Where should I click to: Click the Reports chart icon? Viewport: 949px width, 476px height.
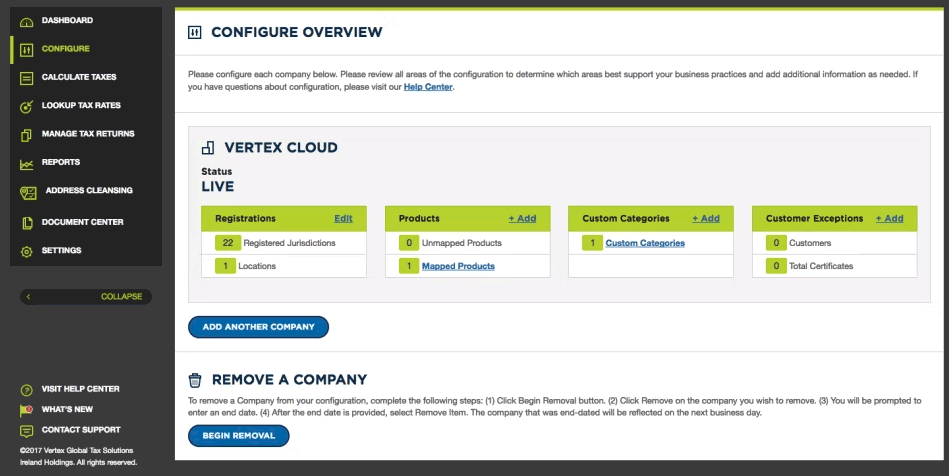tap(26, 164)
